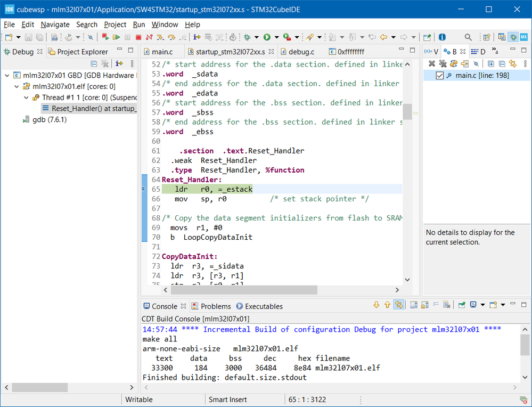Image resolution: width=532 pixels, height=407 pixels.
Task: Open the Executables tab
Action: [259, 306]
